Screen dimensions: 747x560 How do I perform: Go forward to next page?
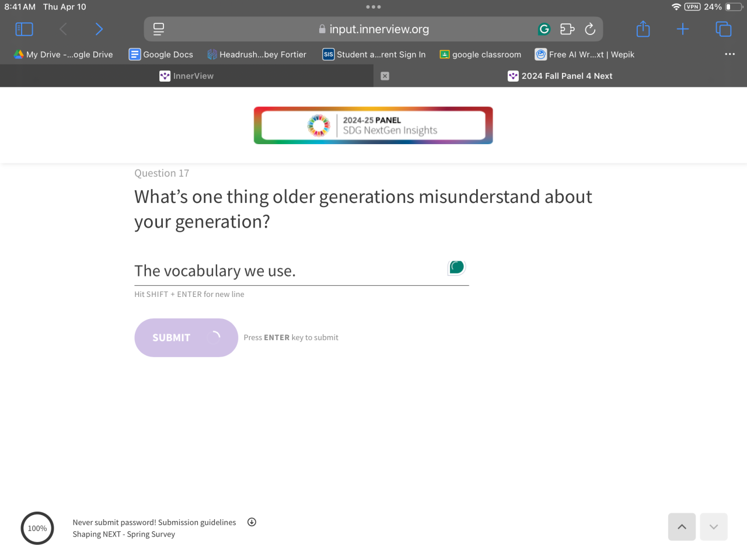(99, 29)
